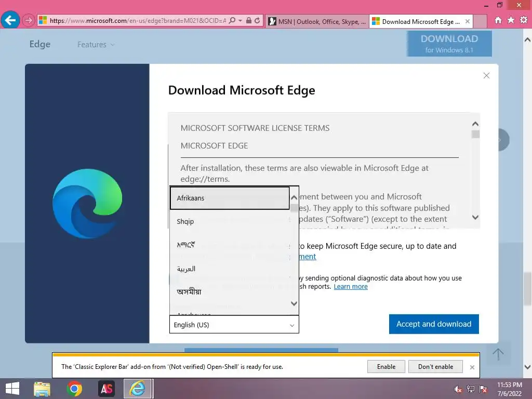Click the license terms scrollbar thumb
The height and width of the screenshot is (399, 532).
coord(475,135)
